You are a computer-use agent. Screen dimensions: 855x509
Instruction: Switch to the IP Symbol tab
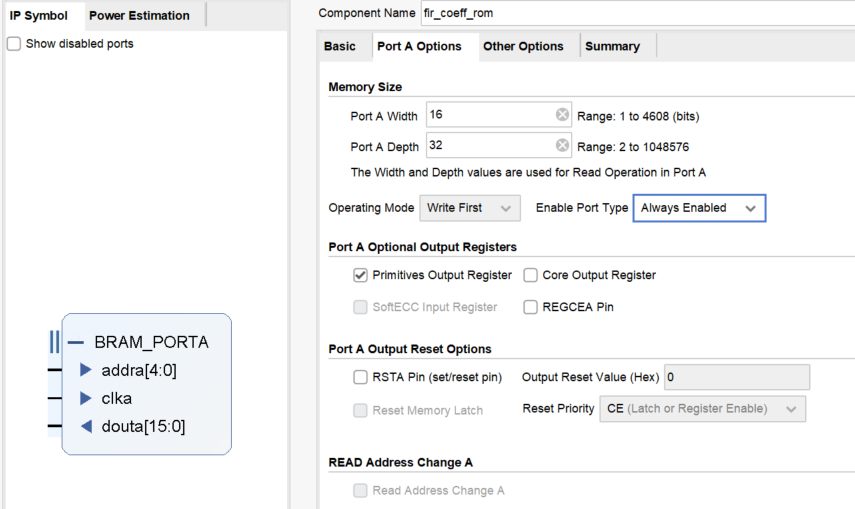(39, 15)
